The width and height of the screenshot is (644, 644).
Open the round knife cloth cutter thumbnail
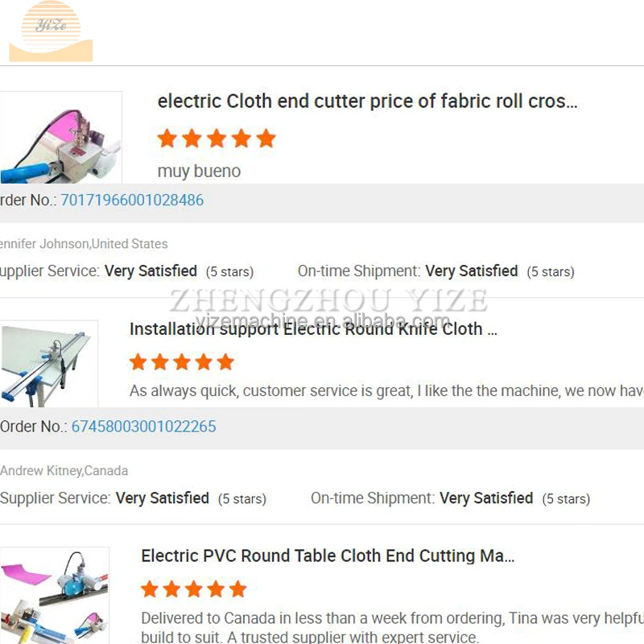(x=48, y=364)
